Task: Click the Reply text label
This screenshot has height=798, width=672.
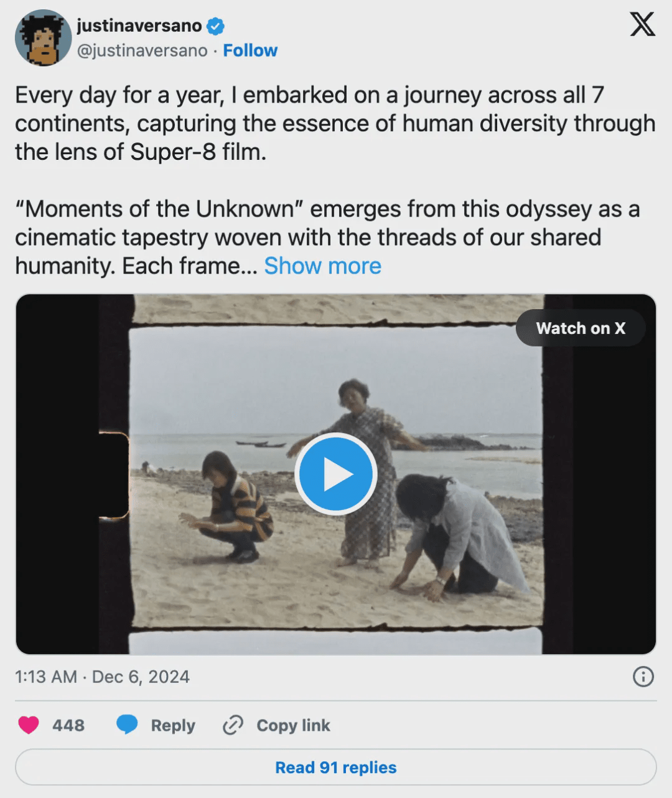Action: (173, 725)
